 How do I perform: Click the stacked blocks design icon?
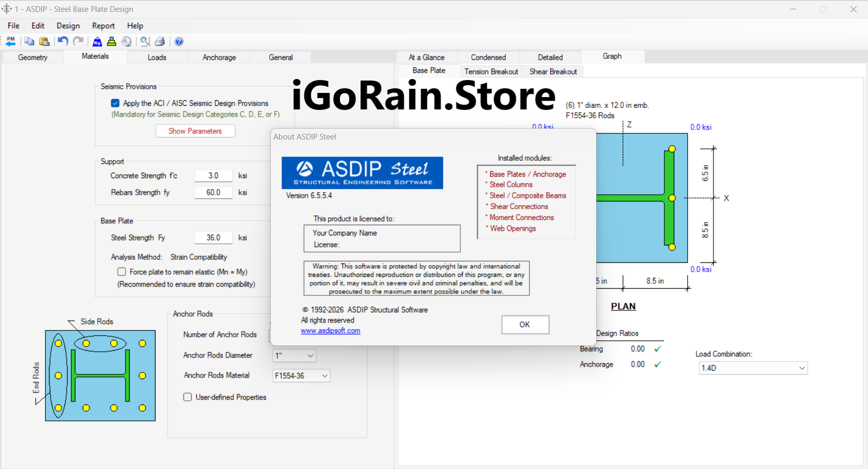[x=111, y=41]
